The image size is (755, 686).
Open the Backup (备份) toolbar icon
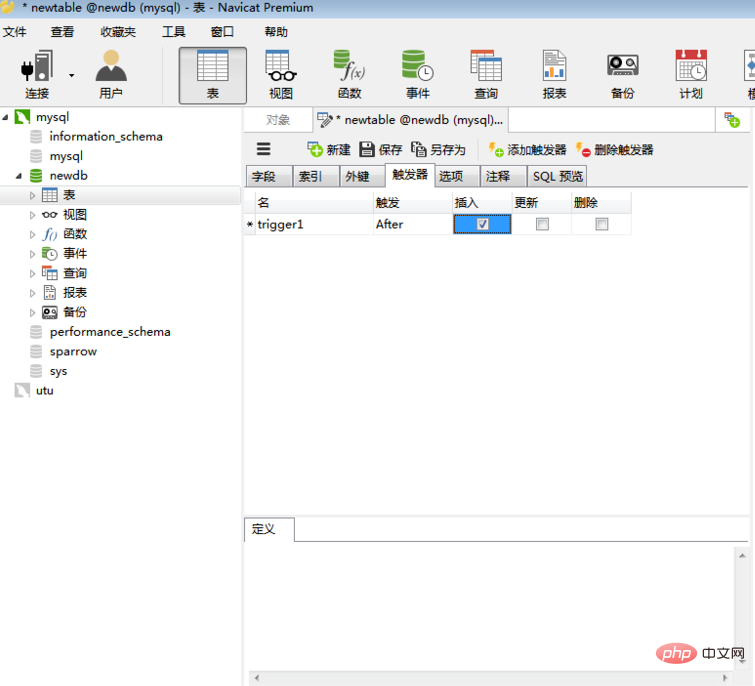click(x=623, y=75)
